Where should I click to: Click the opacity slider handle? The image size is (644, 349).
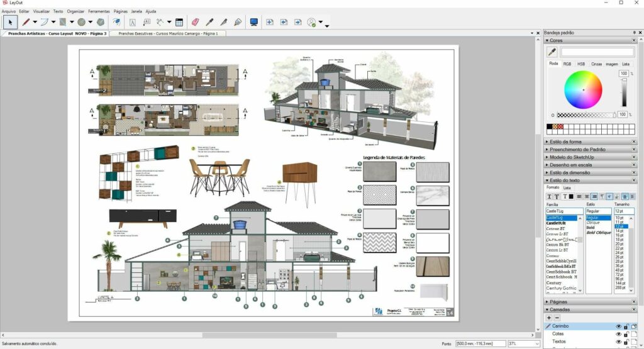615,115
